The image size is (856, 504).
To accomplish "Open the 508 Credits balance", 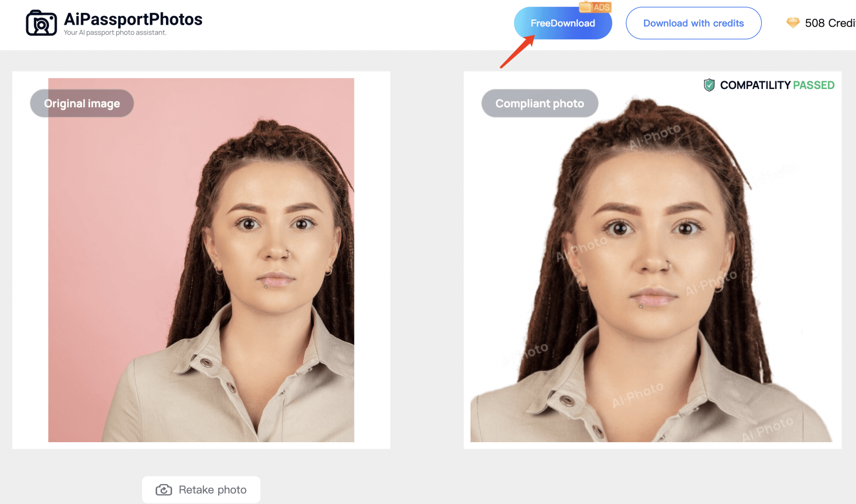I will pyautogui.click(x=830, y=23).
